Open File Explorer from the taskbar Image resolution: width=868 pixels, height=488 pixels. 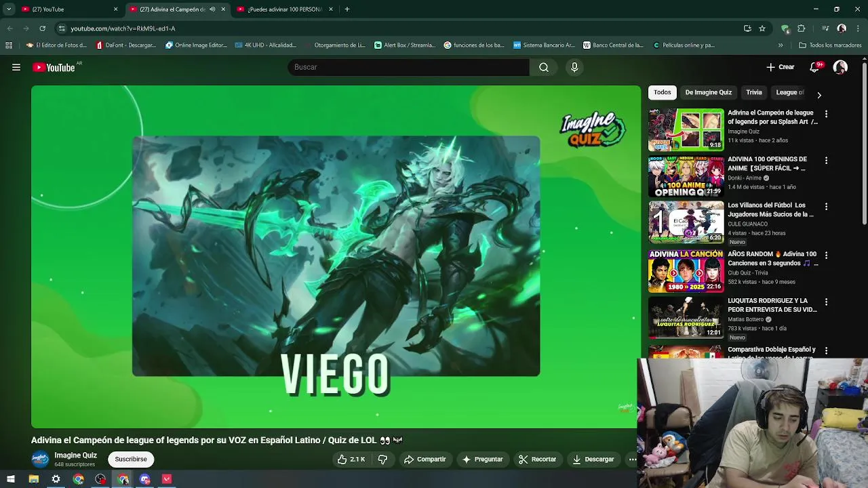tap(33, 479)
